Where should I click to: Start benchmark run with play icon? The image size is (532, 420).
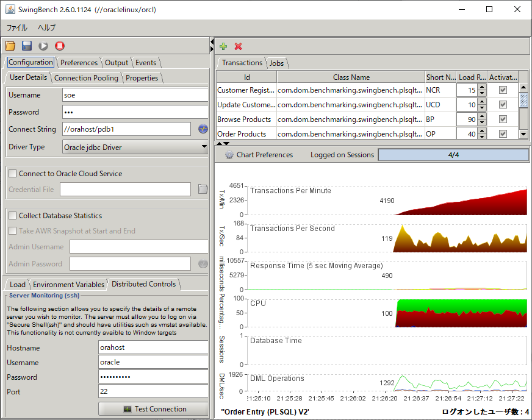pos(43,46)
